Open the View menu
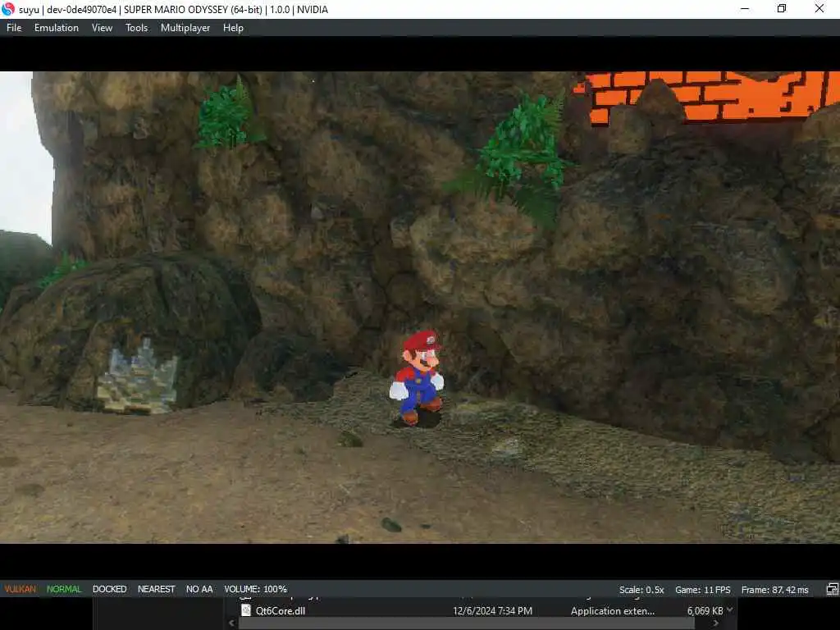The height and width of the screenshot is (630, 840). point(102,28)
